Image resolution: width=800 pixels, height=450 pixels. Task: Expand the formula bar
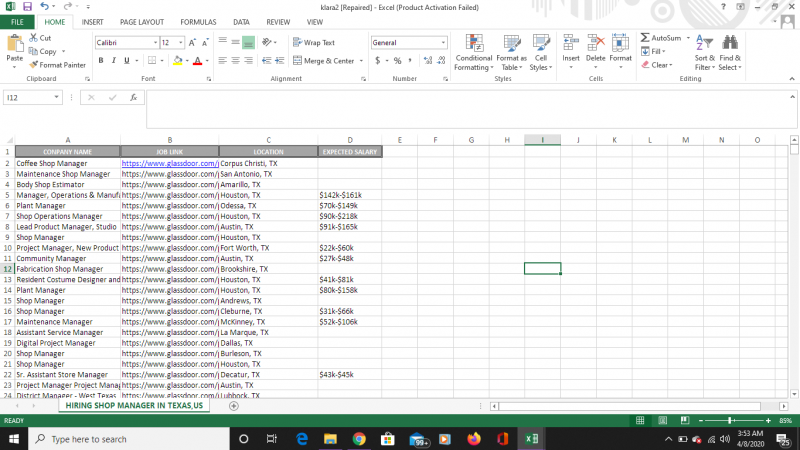pos(792,97)
